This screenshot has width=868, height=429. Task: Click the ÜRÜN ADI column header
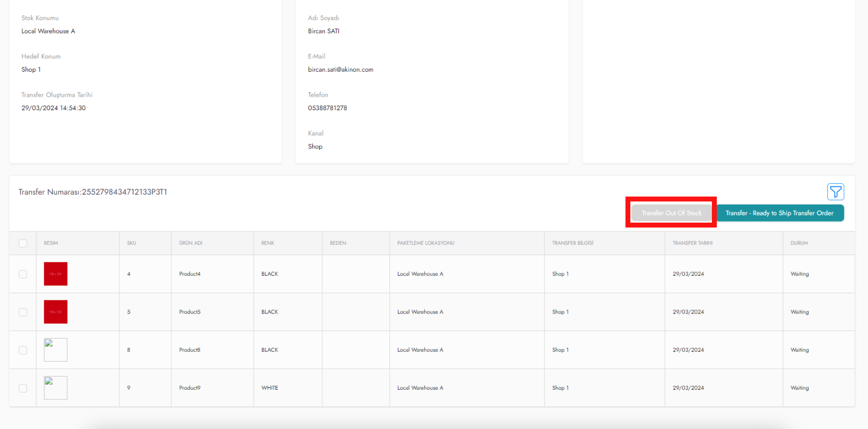pyautogui.click(x=190, y=243)
